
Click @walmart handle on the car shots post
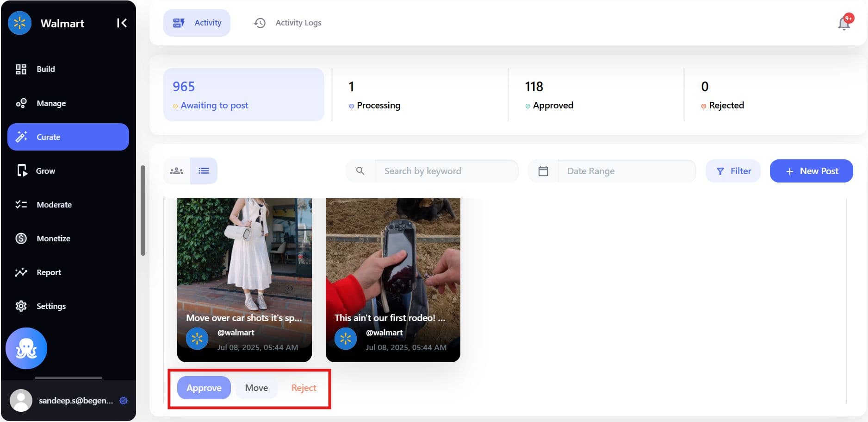(236, 333)
